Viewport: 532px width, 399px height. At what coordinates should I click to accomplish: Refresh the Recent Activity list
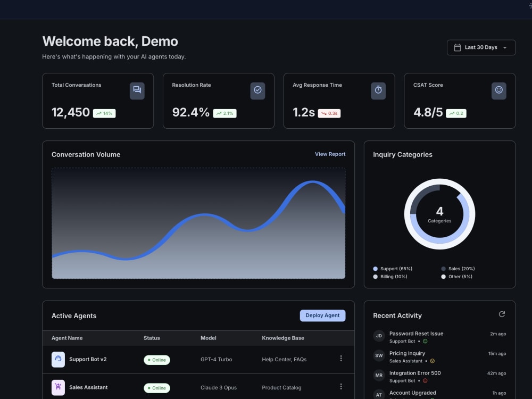[502, 314]
